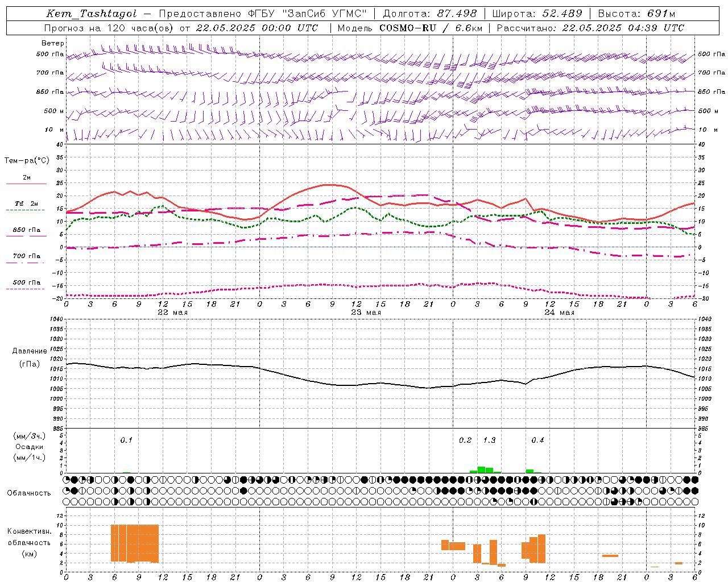Click the '0.1' precipitation amount value
Viewport: 728px width, 582px height.
(x=126, y=440)
